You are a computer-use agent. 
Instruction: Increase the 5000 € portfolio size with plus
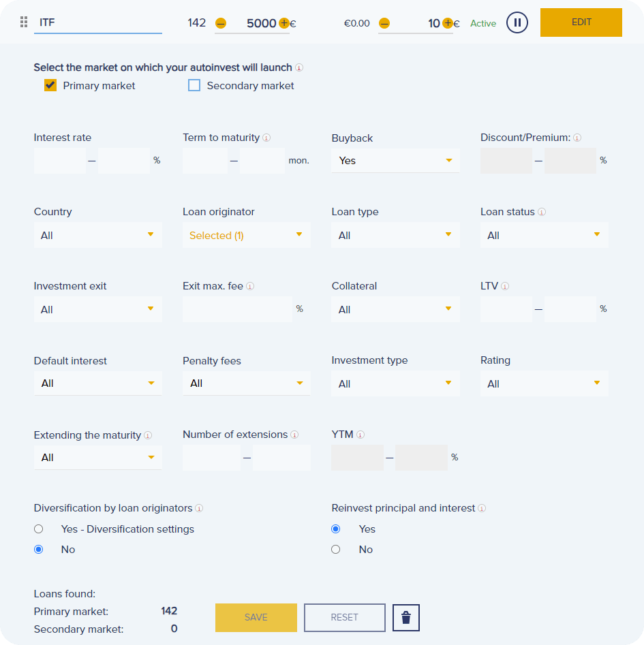point(284,23)
